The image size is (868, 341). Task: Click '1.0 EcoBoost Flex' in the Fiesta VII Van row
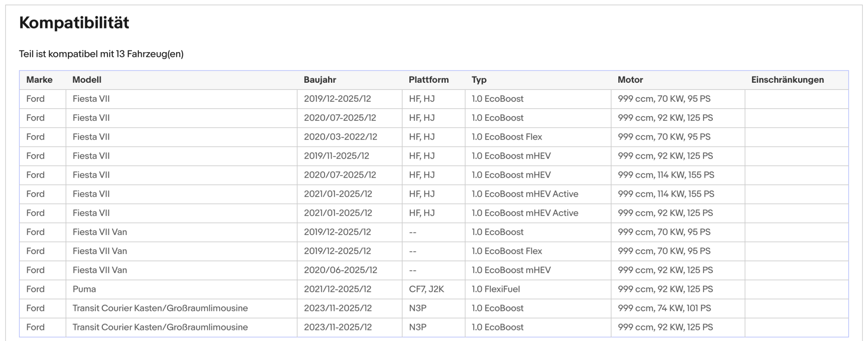pos(507,251)
